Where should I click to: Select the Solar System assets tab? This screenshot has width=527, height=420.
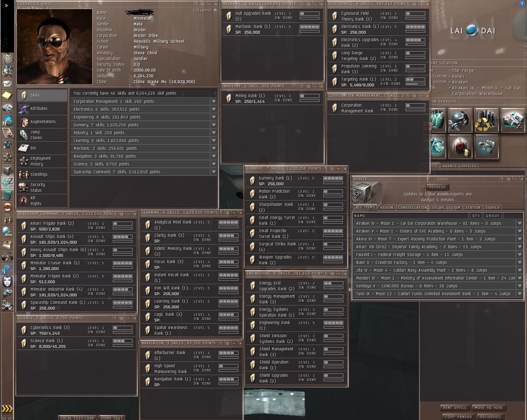click(x=446, y=208)
